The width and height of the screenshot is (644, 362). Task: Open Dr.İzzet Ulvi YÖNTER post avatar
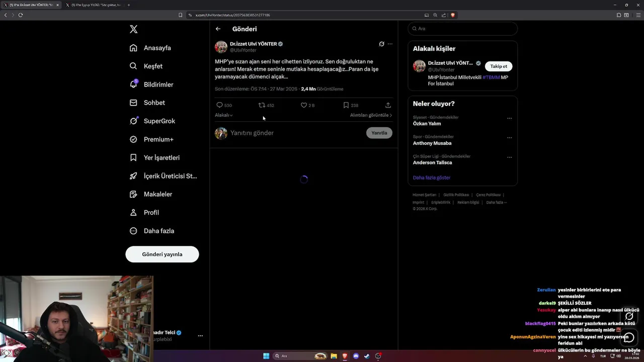221,47
